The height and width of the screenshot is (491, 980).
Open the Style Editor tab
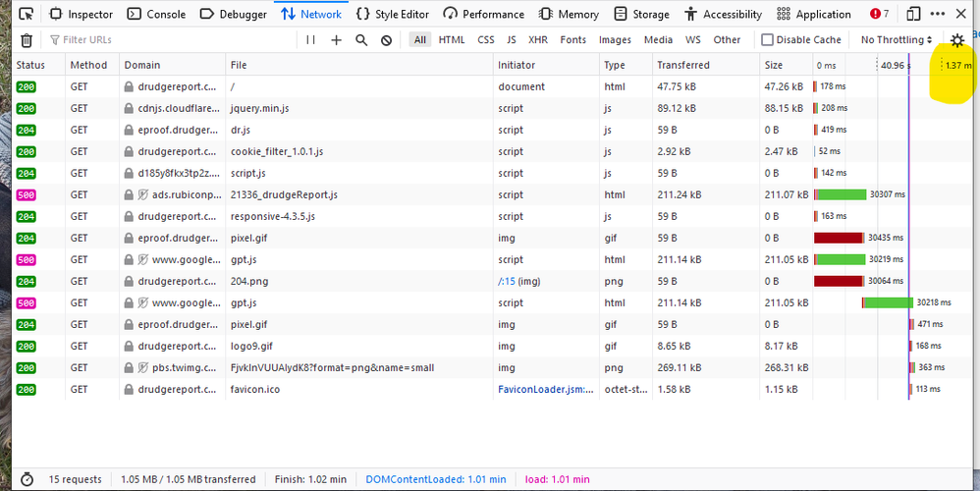[393, 14]
